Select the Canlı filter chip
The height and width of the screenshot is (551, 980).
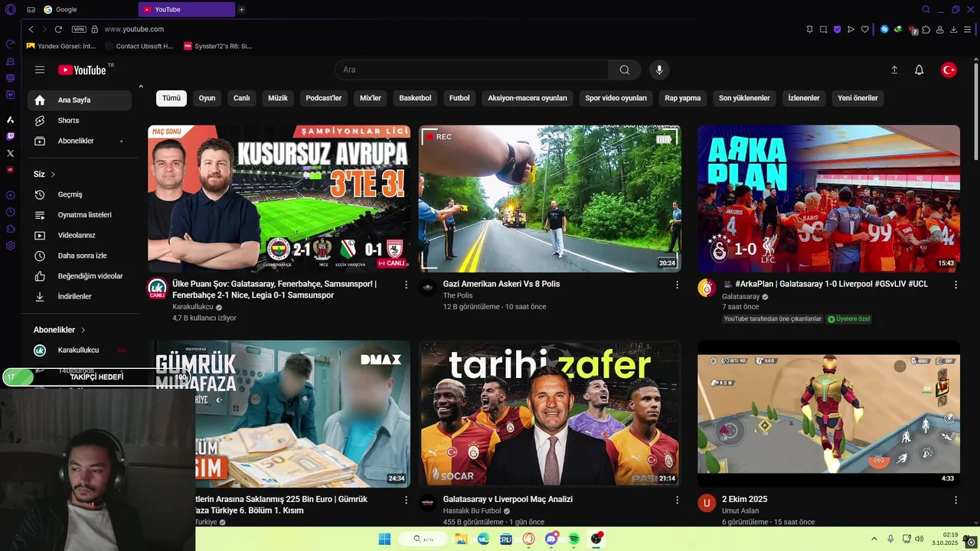pos(242,98)
